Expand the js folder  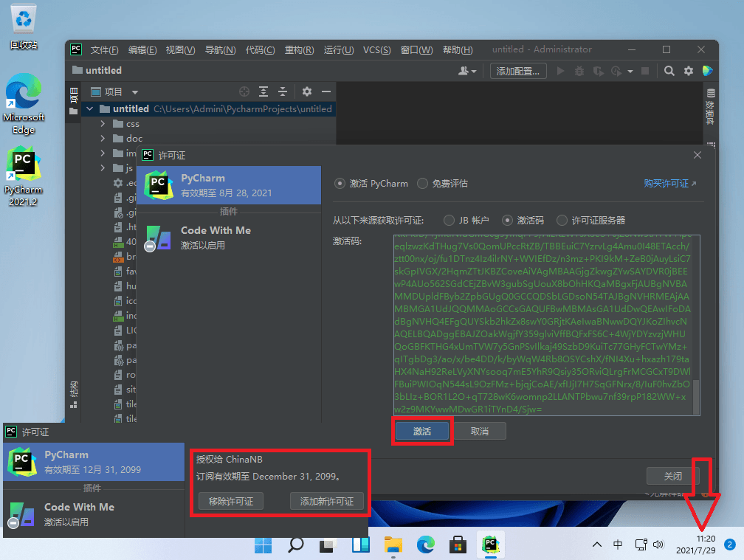coord(103,168)
